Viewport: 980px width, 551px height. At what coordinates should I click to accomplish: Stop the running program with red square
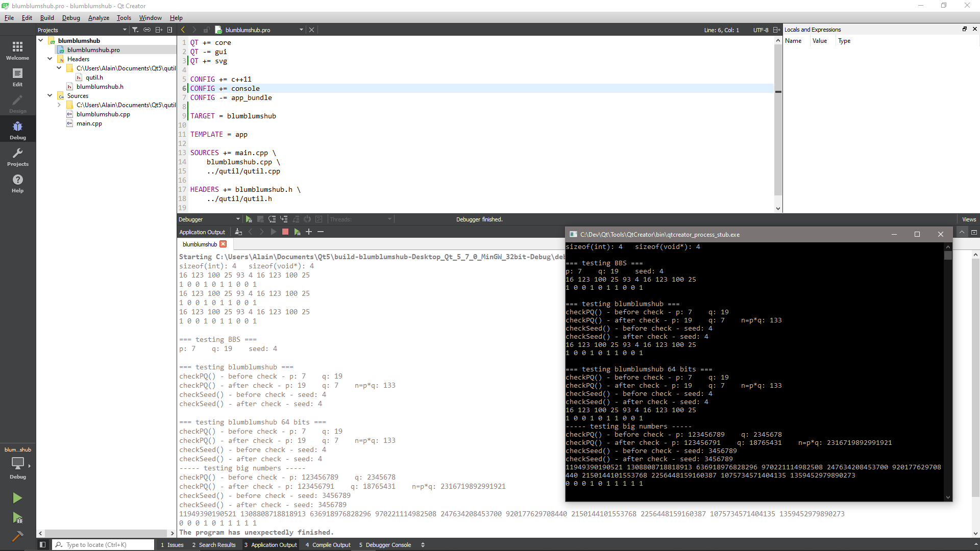point(285,232)
